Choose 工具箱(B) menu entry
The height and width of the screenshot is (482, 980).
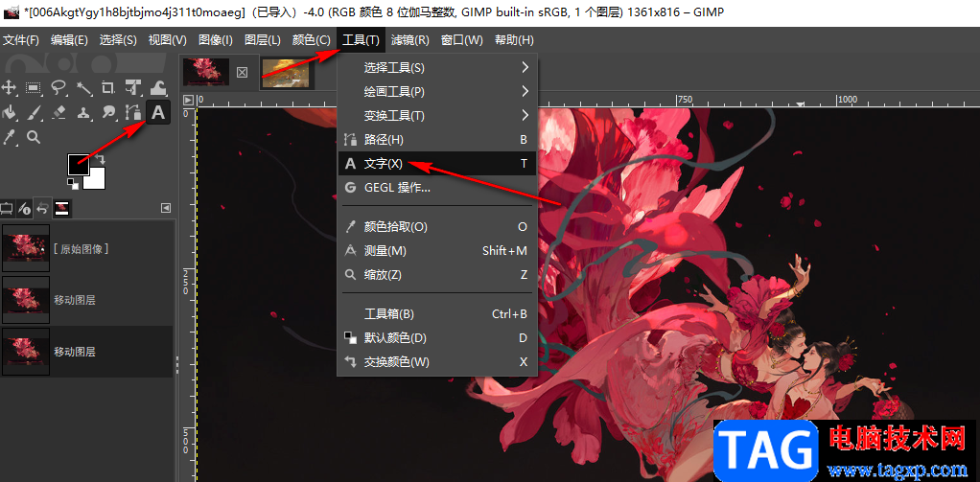(437, 314)
